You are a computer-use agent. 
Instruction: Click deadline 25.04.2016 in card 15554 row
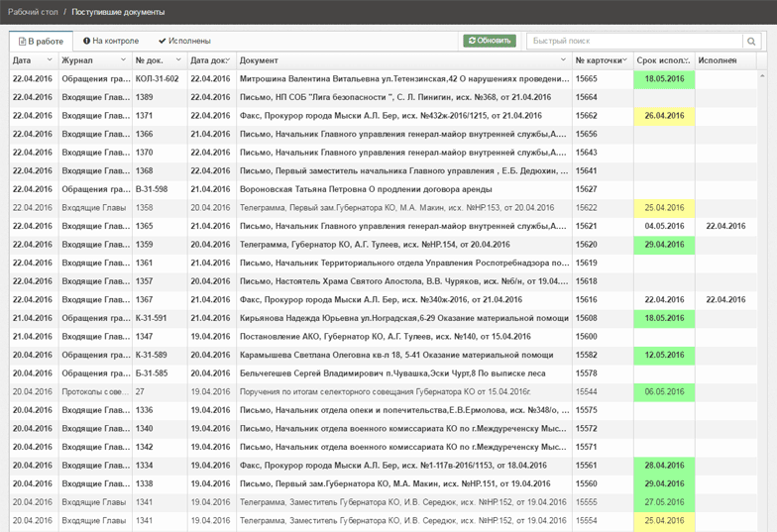point(664,521)
